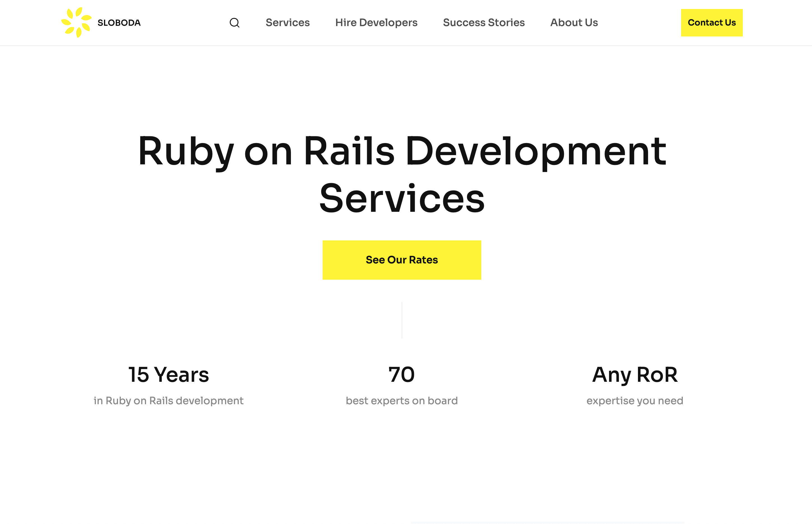The height and width of the screenshot is (524, 812).
Task: Click 'in Ruby on Rails development' caption
Action: (168, 401)
